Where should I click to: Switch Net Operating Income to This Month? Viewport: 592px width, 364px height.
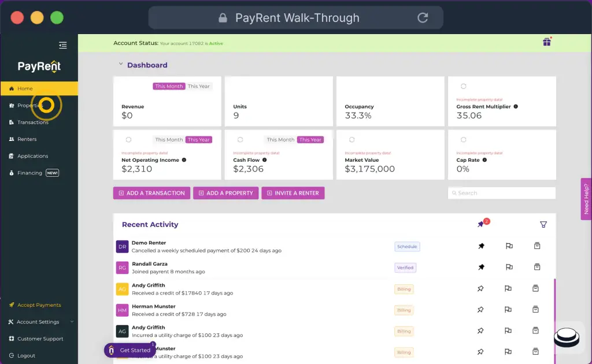click(169, 140)
